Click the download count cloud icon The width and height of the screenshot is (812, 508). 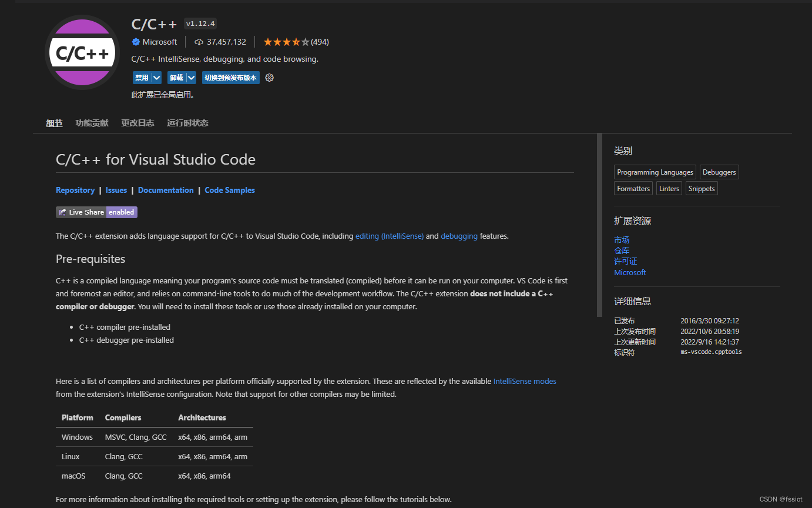tap(199, 42)
